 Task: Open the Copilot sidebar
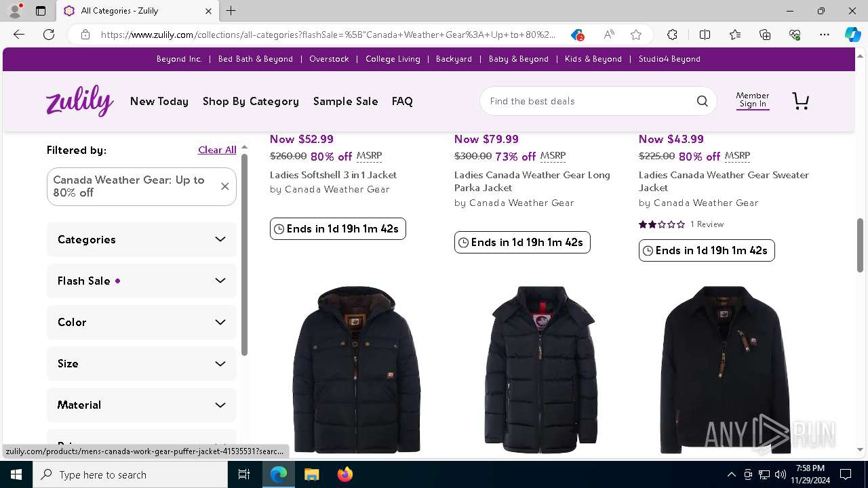[x=852, y=35]
